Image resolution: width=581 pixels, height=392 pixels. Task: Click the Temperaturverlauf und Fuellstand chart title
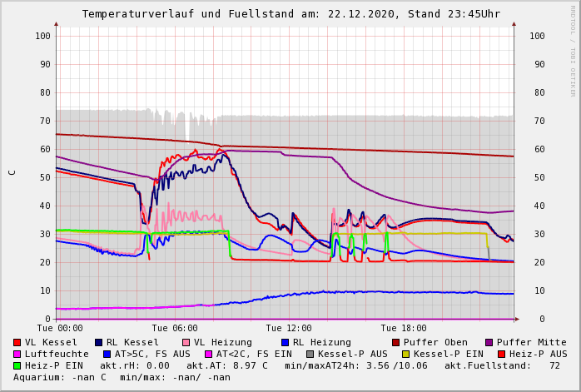click(290, 14)
